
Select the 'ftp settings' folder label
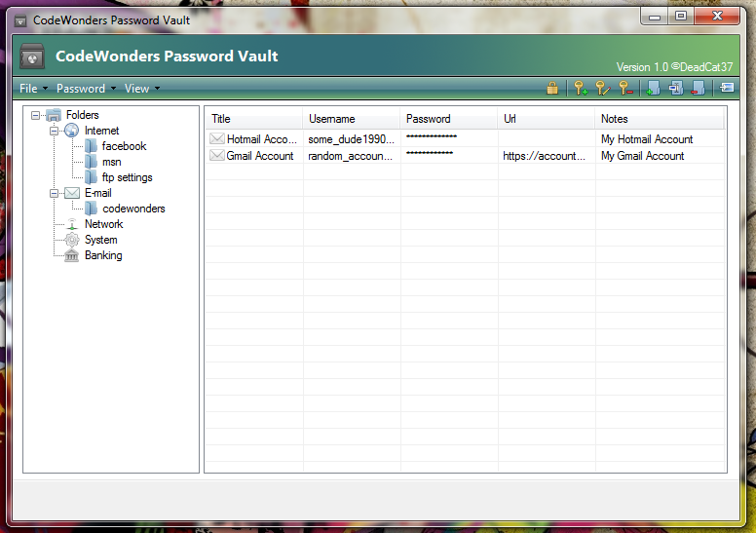(x=127, y=177)
